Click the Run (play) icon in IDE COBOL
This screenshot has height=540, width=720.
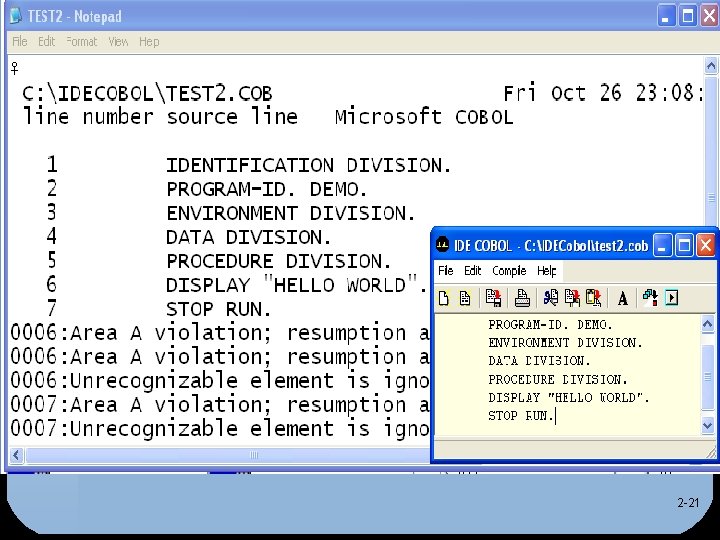[671, 298]
